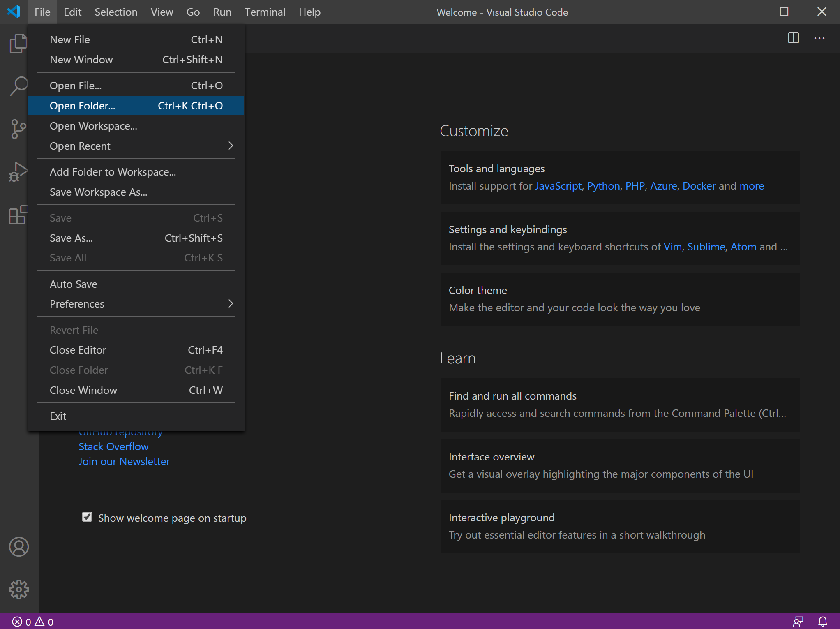
Task: Click the Atom keybindings link
Action: tap(743, 247)
